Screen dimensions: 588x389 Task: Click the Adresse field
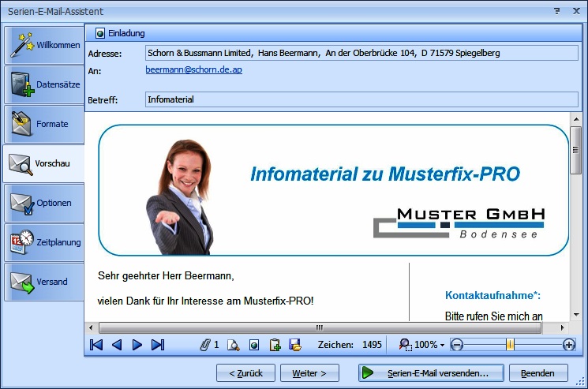point(361,53)
